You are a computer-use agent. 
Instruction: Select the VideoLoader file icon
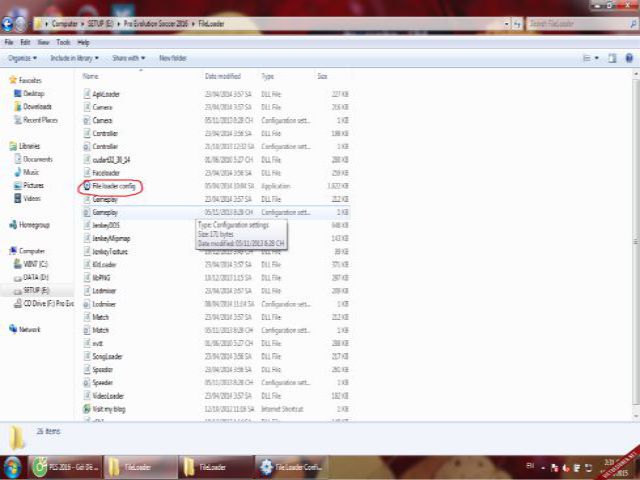click(87, 396)
